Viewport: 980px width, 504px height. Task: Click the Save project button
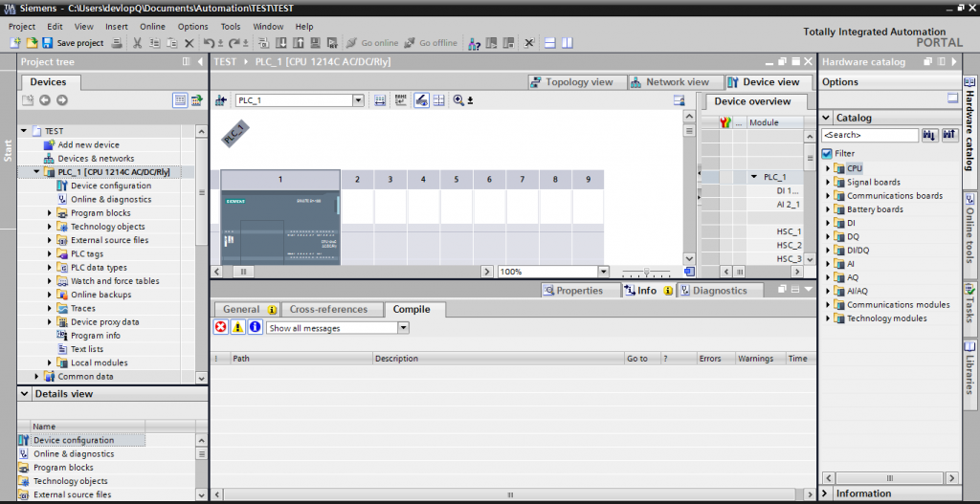click(73, 43)
